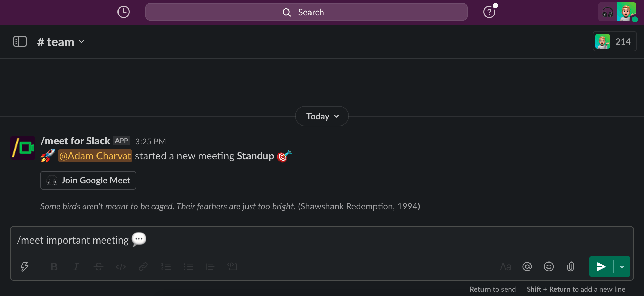Click the 'Shift + Return to add a new line' hint

[x=576, y=289]
